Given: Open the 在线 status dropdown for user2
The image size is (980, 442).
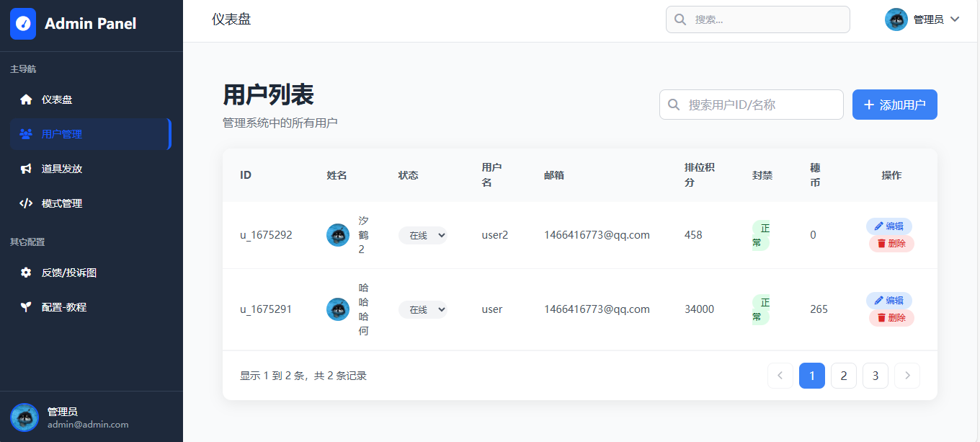Looking at the screenshot, I should (423, 234).
